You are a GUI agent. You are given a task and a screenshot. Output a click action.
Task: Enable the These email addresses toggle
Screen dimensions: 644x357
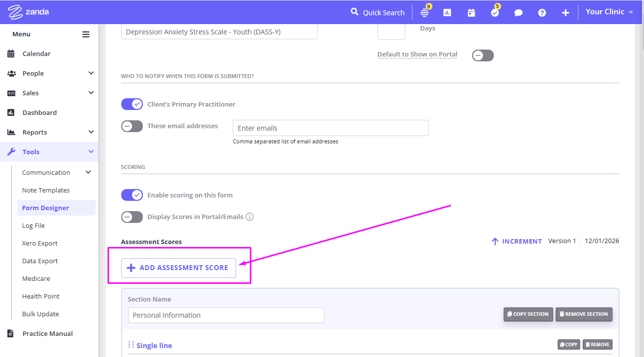pyautogui.click(x=132, y=126)
